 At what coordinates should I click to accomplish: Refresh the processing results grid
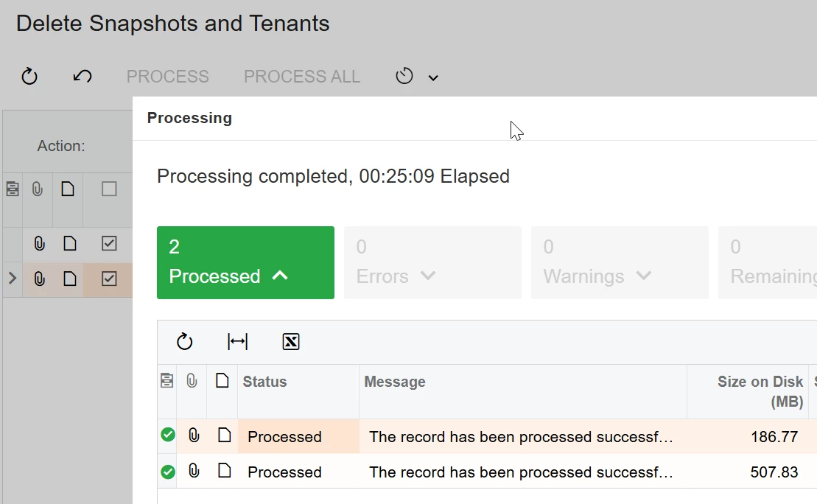tap(184, 342)
